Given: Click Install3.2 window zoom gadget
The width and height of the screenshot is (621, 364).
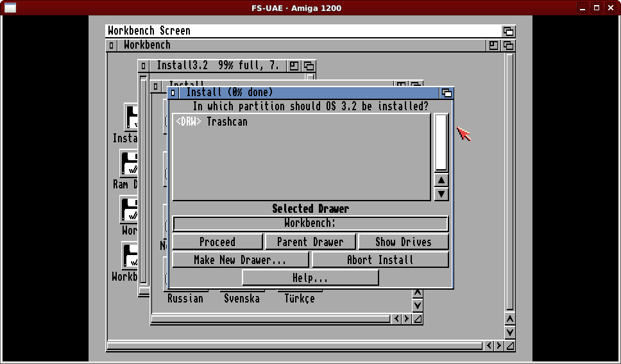Looking at the screenshot, I should point(294,65).
